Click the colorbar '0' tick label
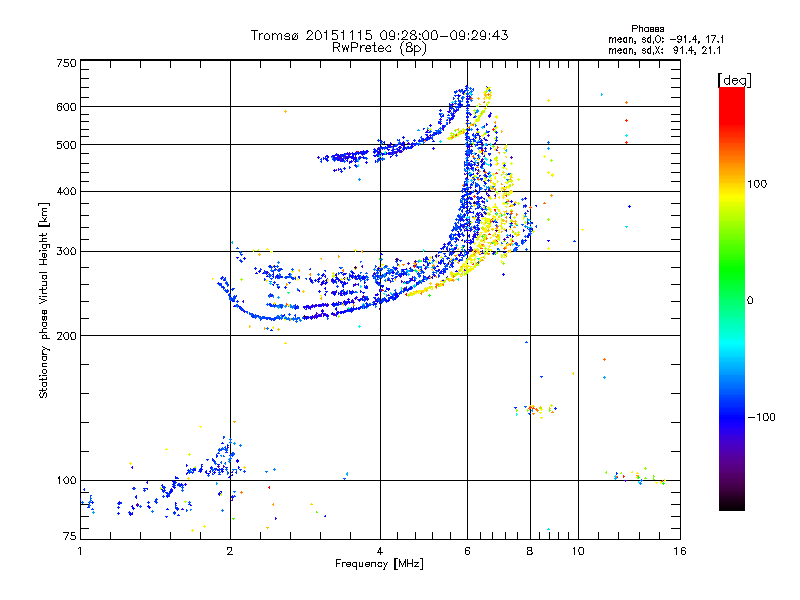The height and width of the screenshot is (600, 800). [x=750, y=301]
